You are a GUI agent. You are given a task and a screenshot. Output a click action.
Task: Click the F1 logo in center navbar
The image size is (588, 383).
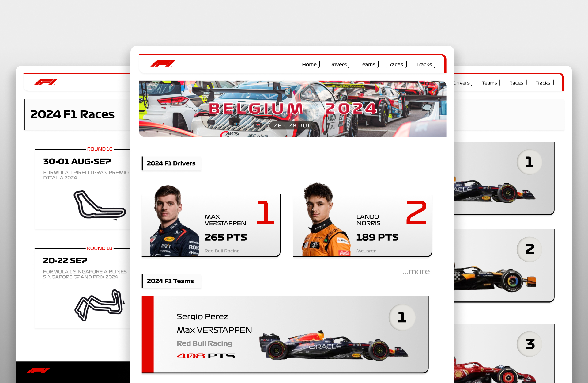[x=163, y=63]
